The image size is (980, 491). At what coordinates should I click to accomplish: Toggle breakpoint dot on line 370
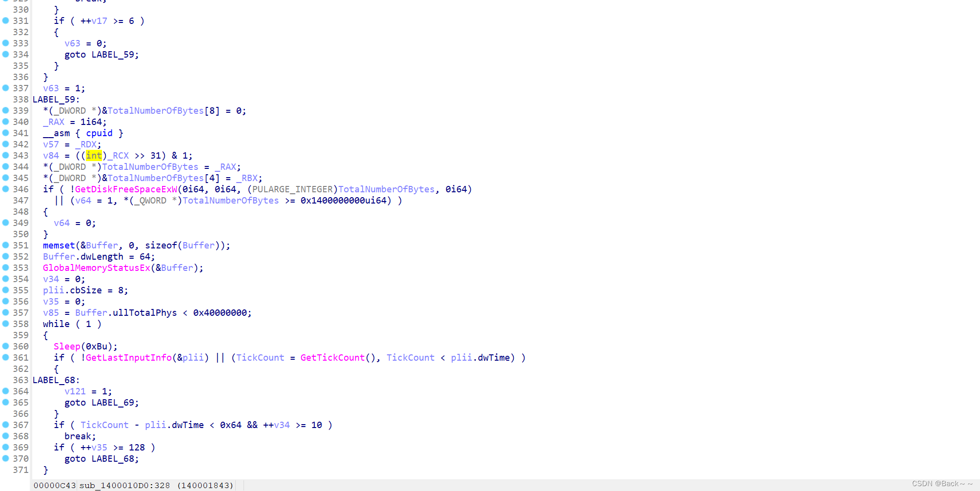pyautogui.click(x=5, y=458)
